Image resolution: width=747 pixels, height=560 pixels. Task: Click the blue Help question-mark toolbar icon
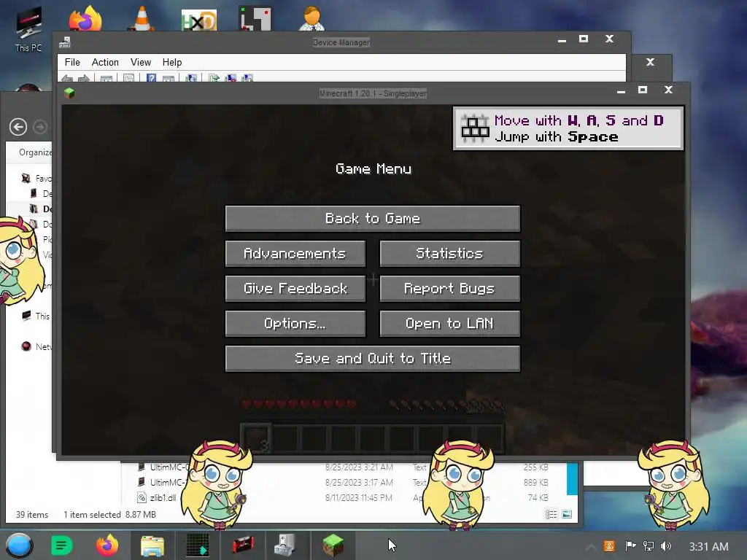151,78
